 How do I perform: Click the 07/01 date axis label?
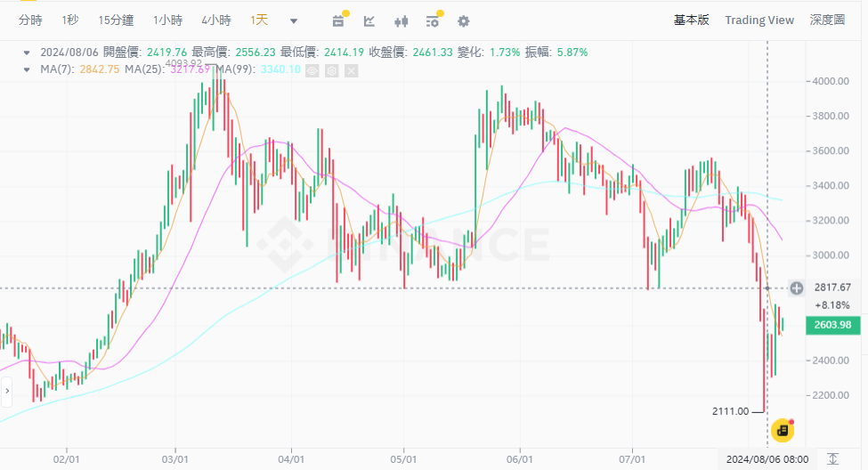click(632, 459)
